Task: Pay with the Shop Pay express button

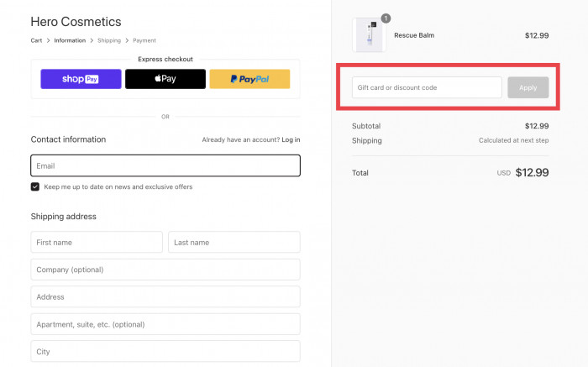Action: [x=81, y=79]
